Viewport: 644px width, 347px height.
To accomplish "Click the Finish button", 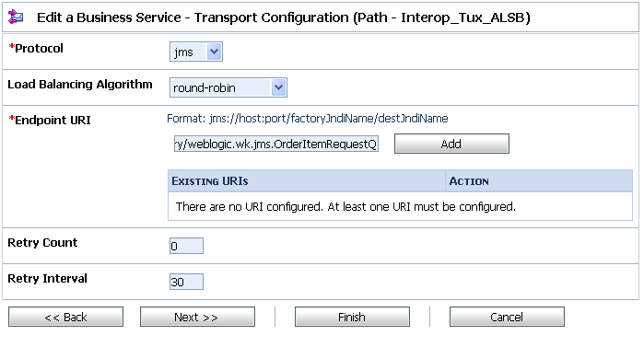I will (x=352, y=317).
